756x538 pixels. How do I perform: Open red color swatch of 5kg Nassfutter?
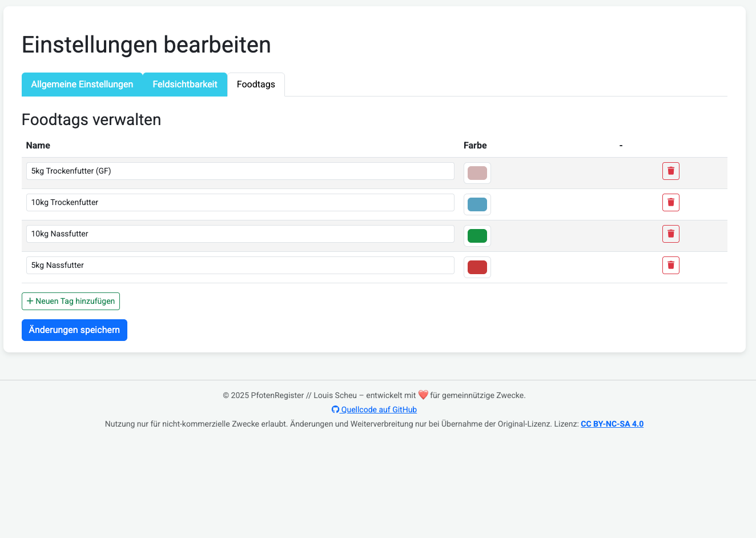(x=477, y=267)
